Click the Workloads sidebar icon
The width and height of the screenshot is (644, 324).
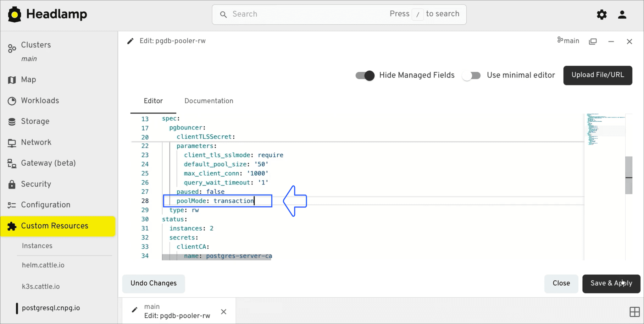point(12,101)
